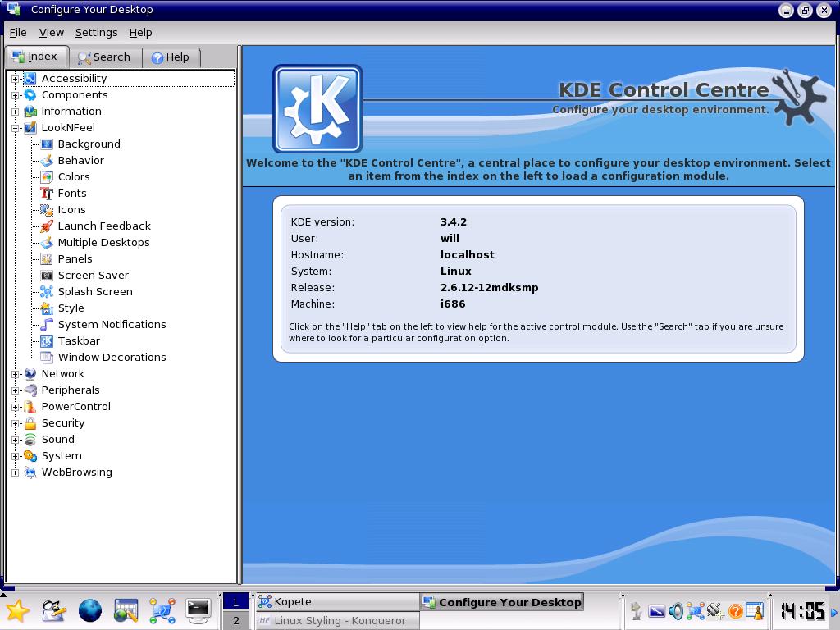Expand the System tree node
The image size is (840, 630).
[15, 456]
